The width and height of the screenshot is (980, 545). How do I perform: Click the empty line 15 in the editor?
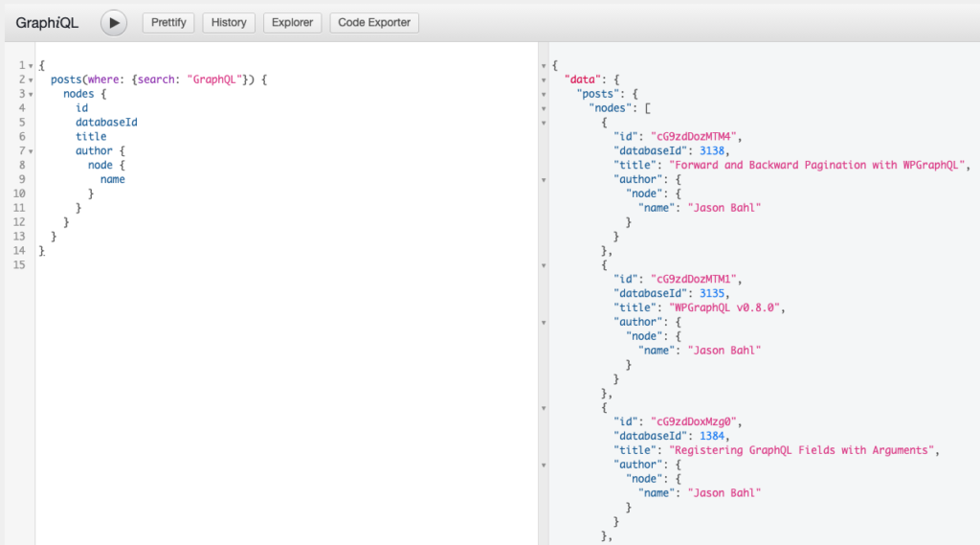(x=191, y=265)
